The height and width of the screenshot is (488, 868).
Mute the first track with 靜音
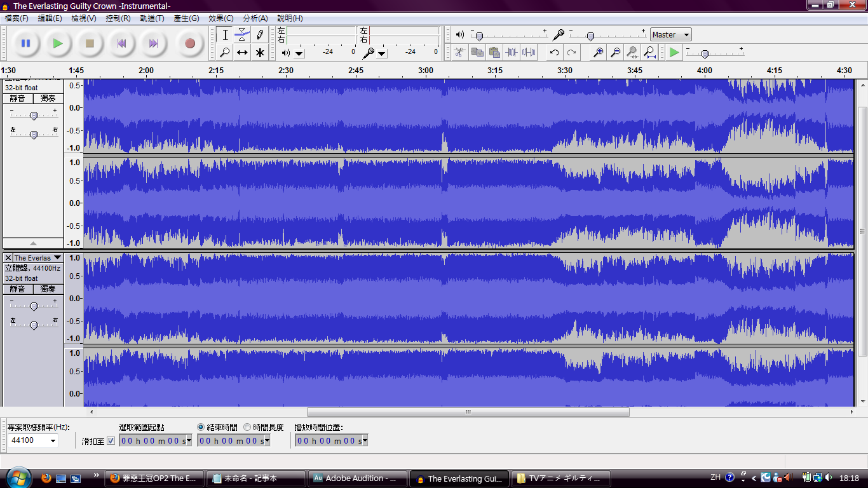[18, 98]
